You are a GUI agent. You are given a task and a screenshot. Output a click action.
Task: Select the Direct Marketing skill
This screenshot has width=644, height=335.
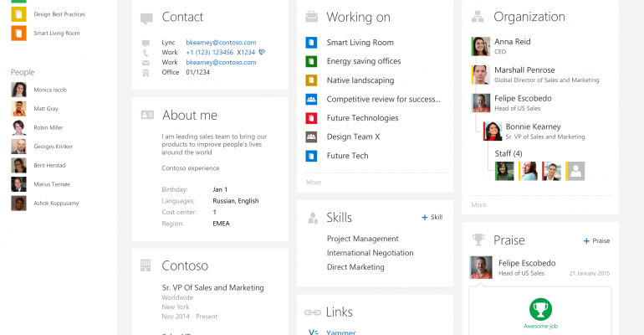[x=355, y=267]
